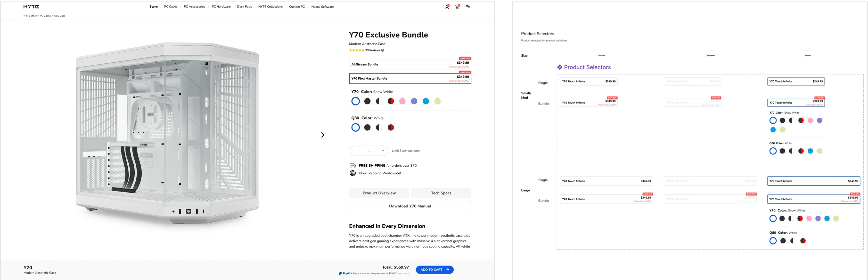
Task: Select the AirStream Bundle option
Action: pos(410,64)
